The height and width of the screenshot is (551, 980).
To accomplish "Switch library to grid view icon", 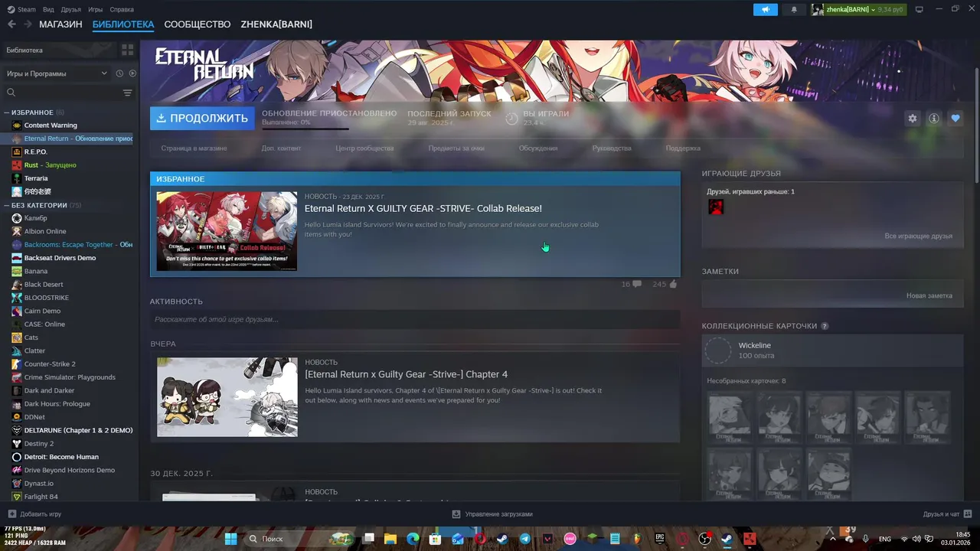I will point(127,50).
